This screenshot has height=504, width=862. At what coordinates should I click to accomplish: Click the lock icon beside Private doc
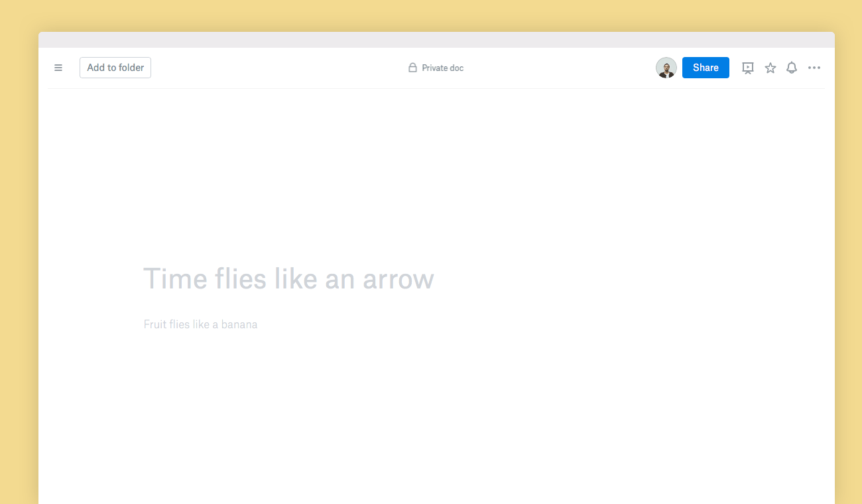[x=412, y=68]
